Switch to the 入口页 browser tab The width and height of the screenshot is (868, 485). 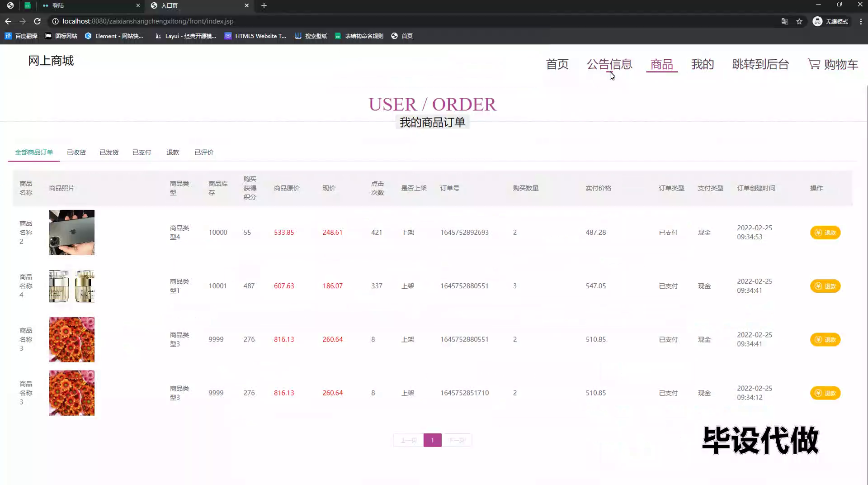[199, 5]
